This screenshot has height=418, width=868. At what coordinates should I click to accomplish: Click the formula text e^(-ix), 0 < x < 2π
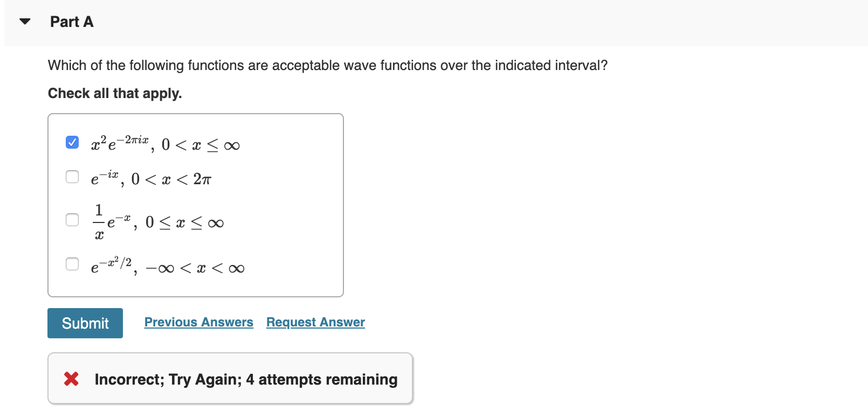tap(151, 179)
